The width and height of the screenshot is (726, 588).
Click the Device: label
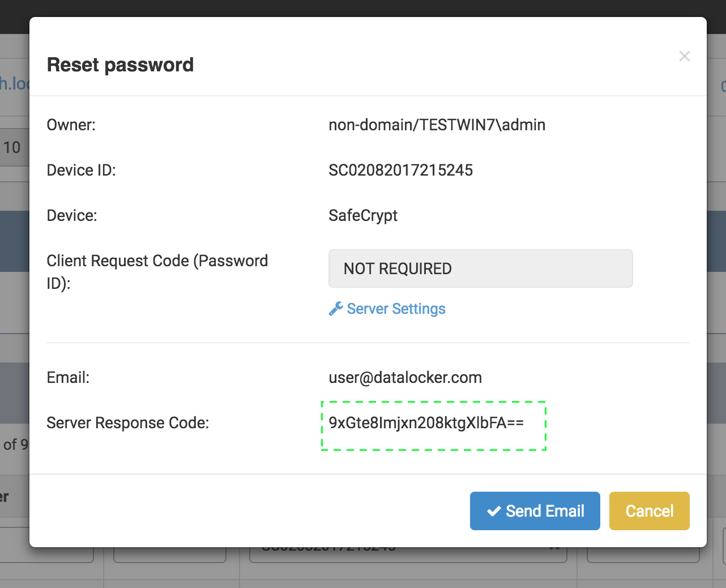pos(71,216)
